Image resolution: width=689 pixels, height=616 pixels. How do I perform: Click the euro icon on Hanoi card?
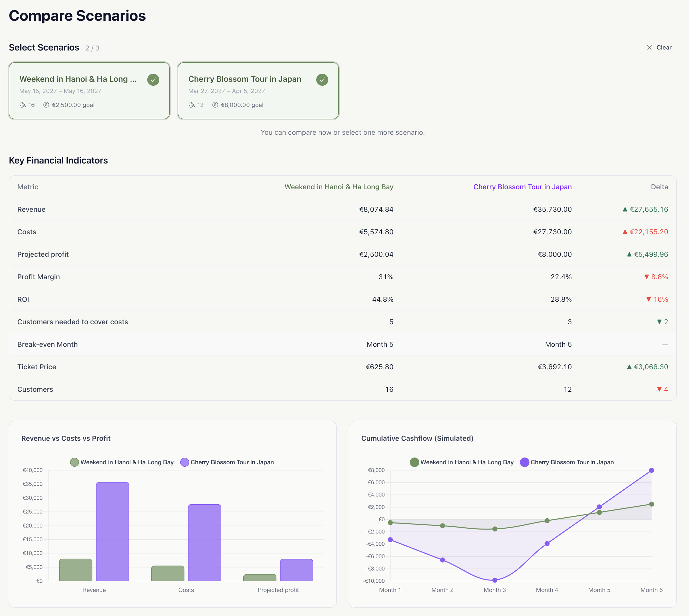click(x=46, y=105)
